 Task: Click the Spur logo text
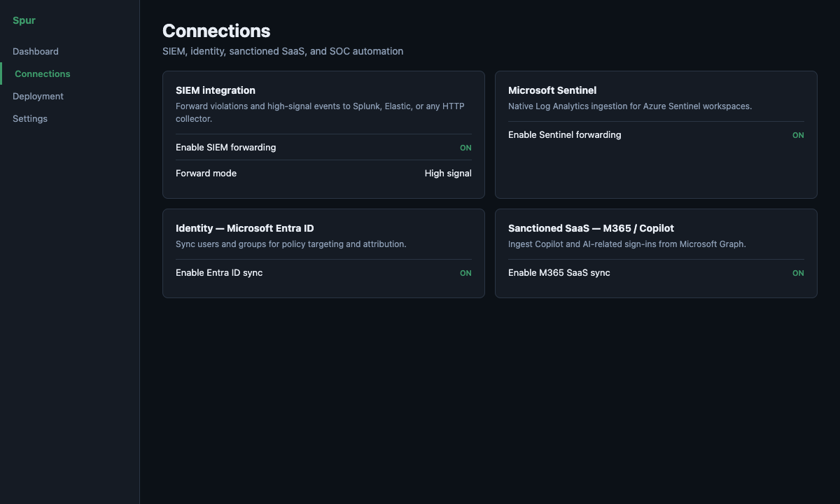[24, 20]
